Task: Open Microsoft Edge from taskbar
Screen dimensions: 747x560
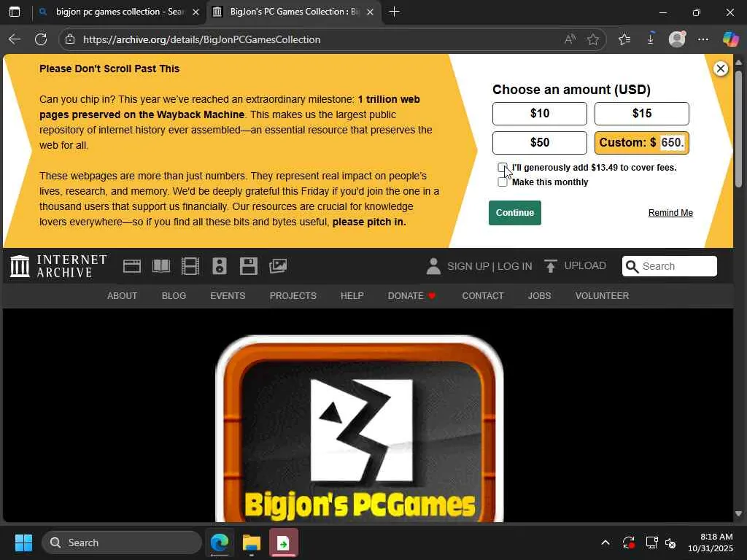Action: [220, 542]
